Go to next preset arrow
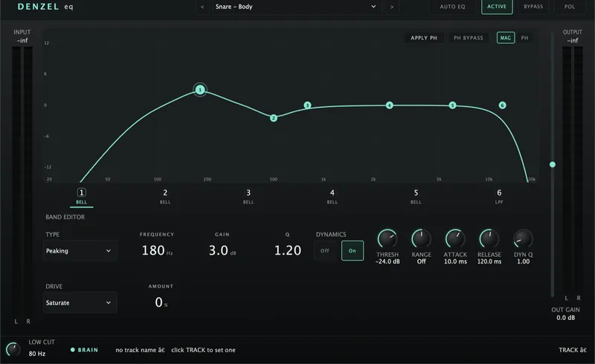The width and height of the screenshot is (595, 364). pos(392,7)
